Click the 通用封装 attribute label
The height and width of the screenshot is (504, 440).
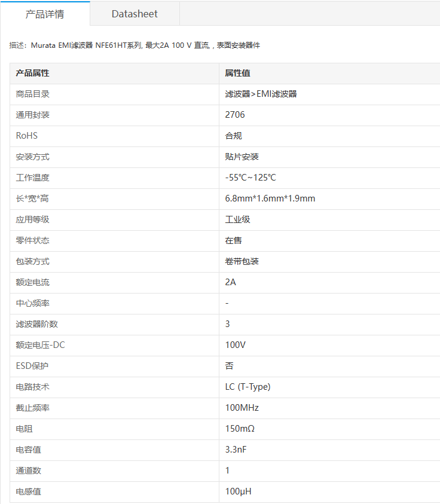[x=32, y=115]
